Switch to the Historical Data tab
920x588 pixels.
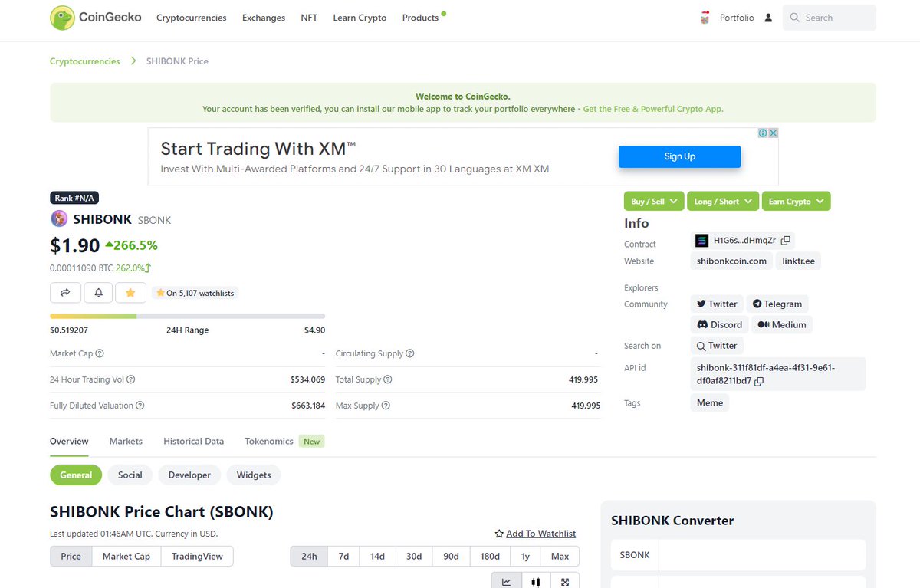pyautogui.click(x=194, y=442)
